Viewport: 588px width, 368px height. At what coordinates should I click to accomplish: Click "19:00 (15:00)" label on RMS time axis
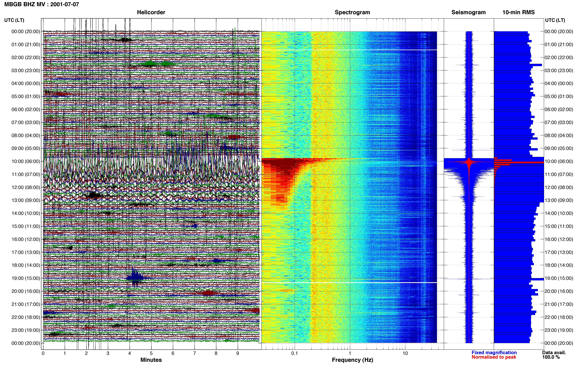559,278
